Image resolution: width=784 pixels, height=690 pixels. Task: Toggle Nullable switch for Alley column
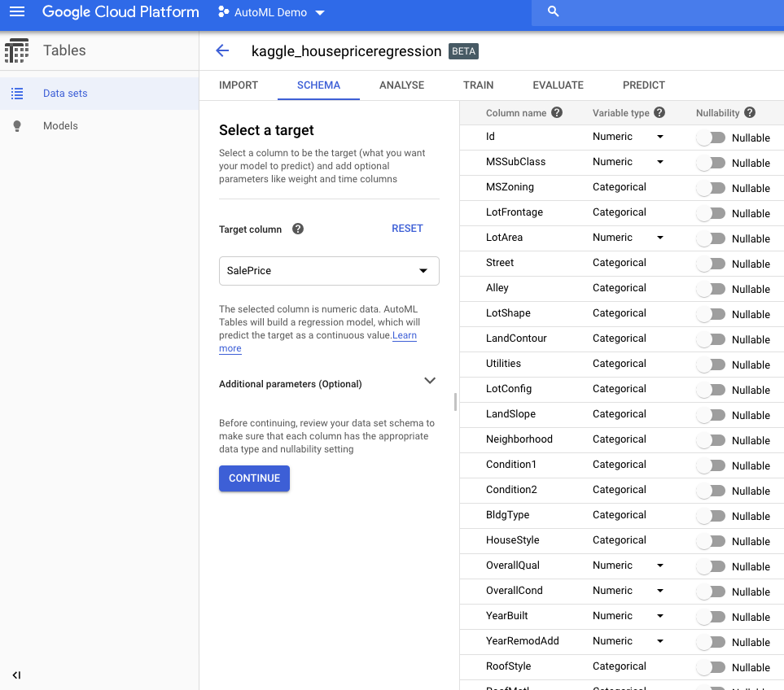711,290
